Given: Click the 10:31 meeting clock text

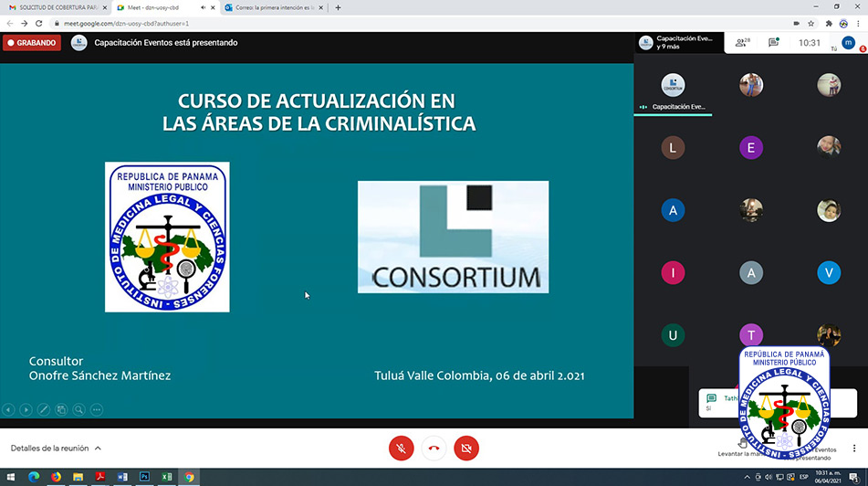Looking at the screenshot, I should pyautogui.click(x=810, y=43).
